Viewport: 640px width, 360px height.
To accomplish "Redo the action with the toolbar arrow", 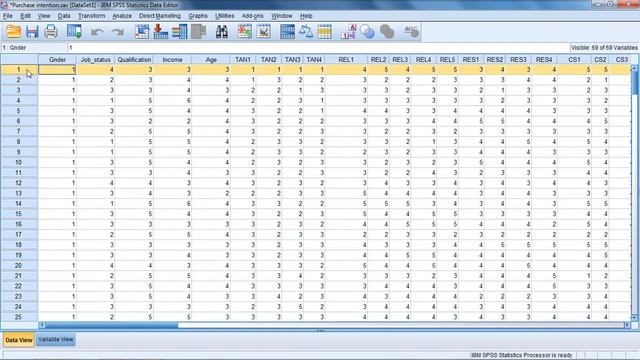I will coord(117,32).
